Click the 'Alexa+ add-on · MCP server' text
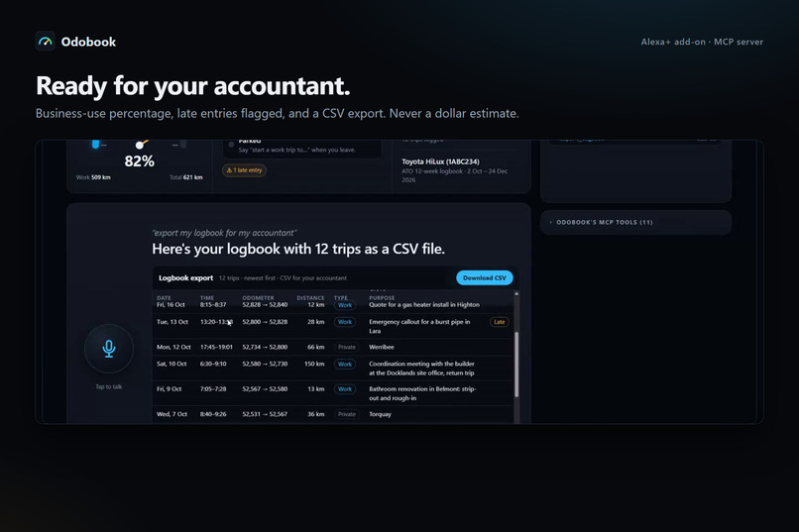 pos(702,42)
